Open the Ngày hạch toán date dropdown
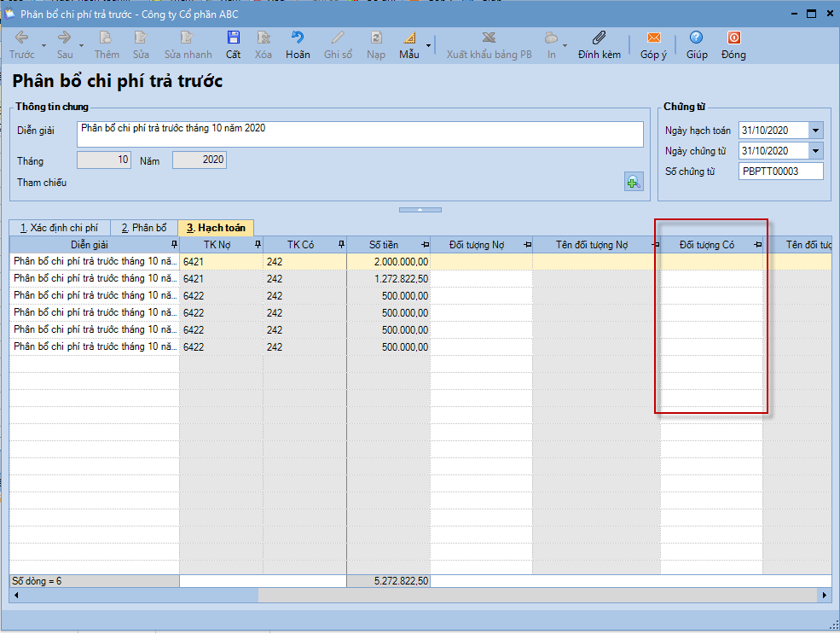Screen dimensions: 840x634 (x=815, y=131)
